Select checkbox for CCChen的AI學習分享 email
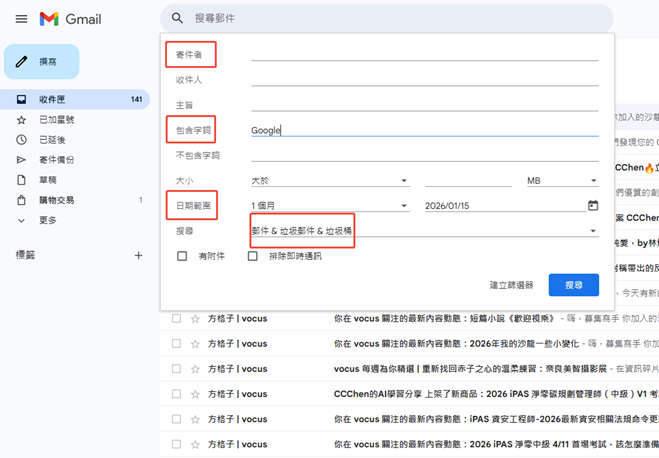The height and width of the screenshot is (458, 659). (177, 394)
